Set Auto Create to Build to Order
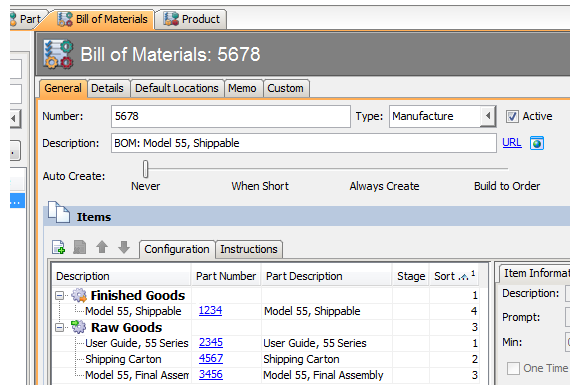This screenshot has width=580, height=390. click(x=507, y=186)
